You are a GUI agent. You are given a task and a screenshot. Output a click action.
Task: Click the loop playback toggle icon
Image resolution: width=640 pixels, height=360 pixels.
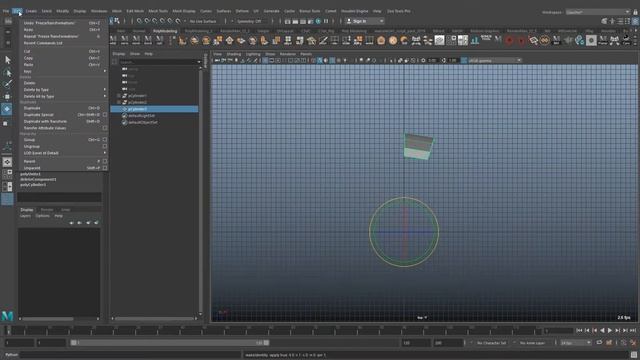[599, 343]
